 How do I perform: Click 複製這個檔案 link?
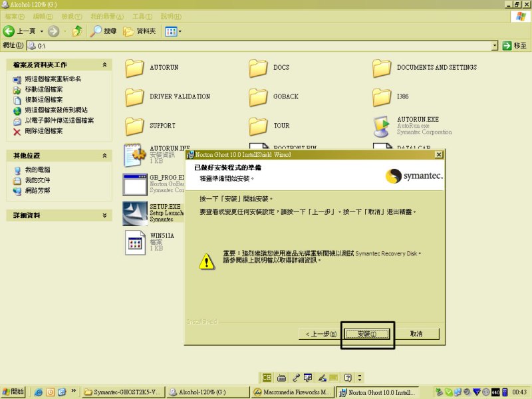click(44, 100)
